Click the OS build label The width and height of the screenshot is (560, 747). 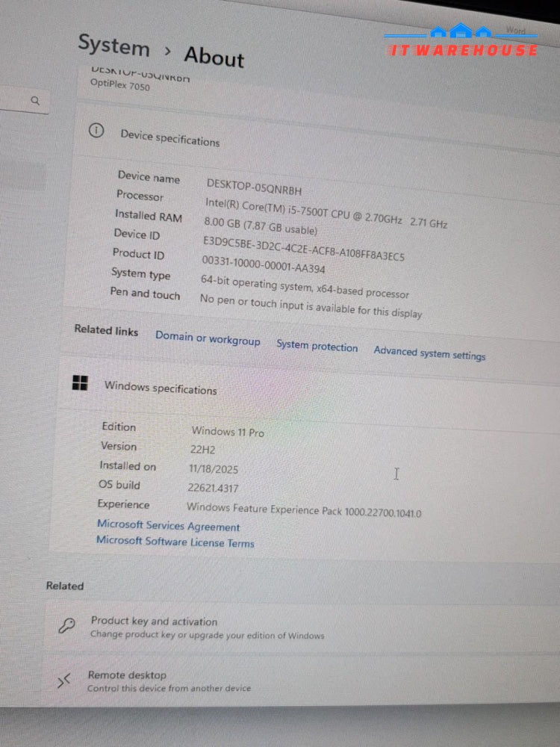[119, 485]
